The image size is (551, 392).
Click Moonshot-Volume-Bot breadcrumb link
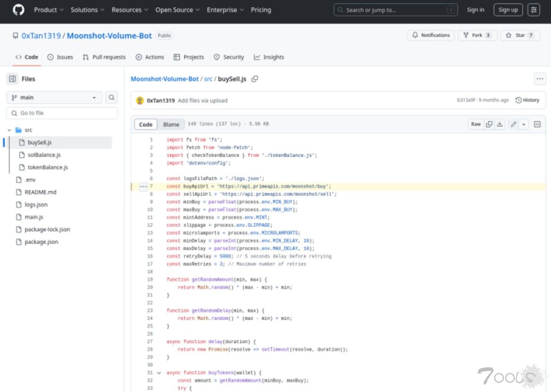[x=164, y=79]
